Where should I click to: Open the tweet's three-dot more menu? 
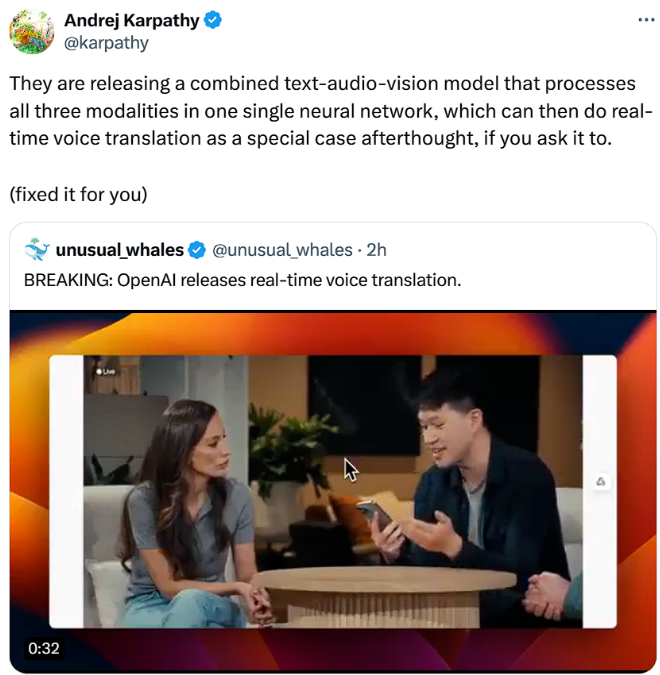coord(646,20)
